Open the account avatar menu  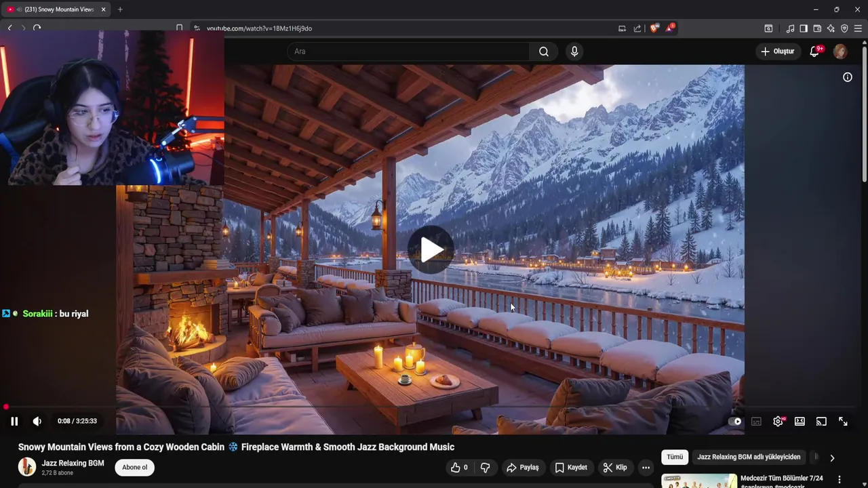point(840,52)
